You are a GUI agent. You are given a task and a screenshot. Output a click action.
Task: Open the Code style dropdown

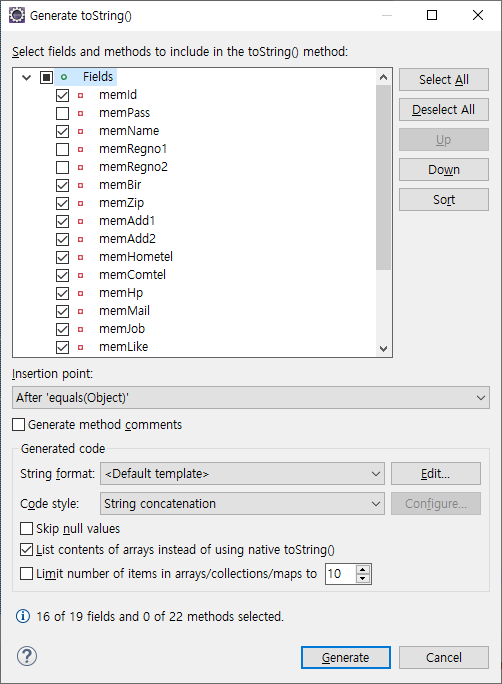[x=242, y=504]
